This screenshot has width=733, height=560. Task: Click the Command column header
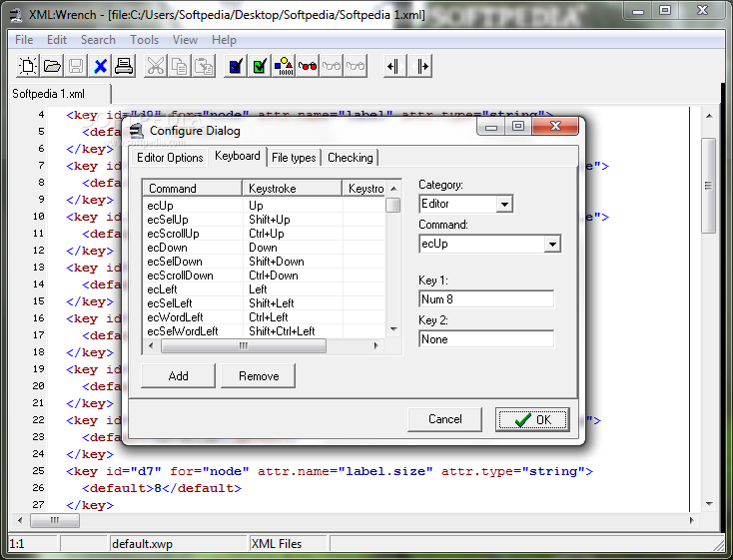192,189
